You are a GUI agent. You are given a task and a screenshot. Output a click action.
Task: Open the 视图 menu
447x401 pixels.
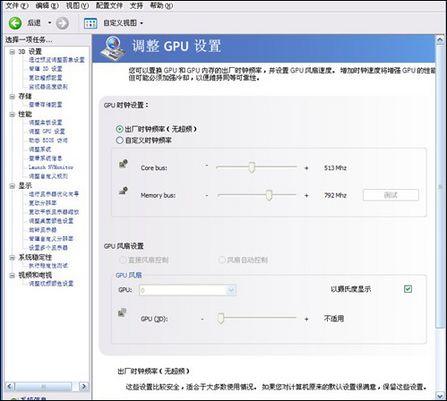(x=77, y=6)
